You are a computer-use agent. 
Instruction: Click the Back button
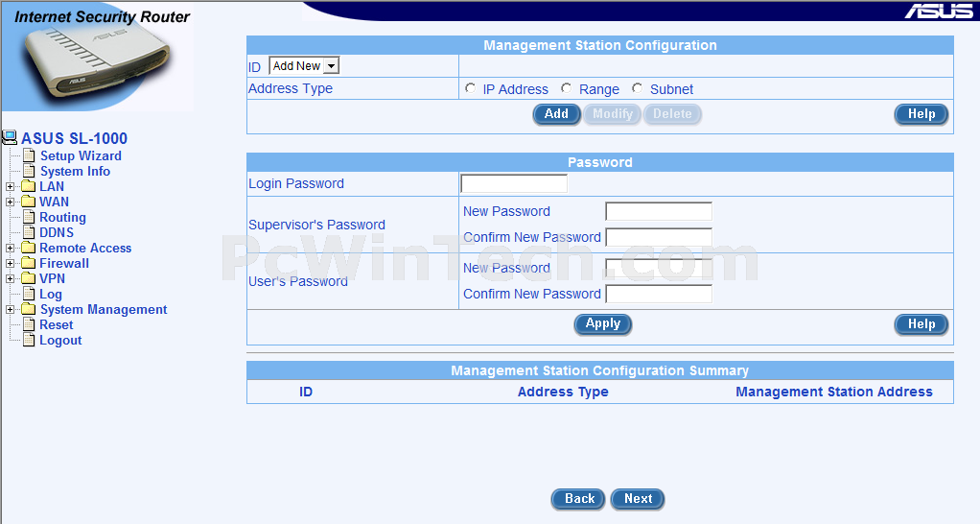click(578, 498)
